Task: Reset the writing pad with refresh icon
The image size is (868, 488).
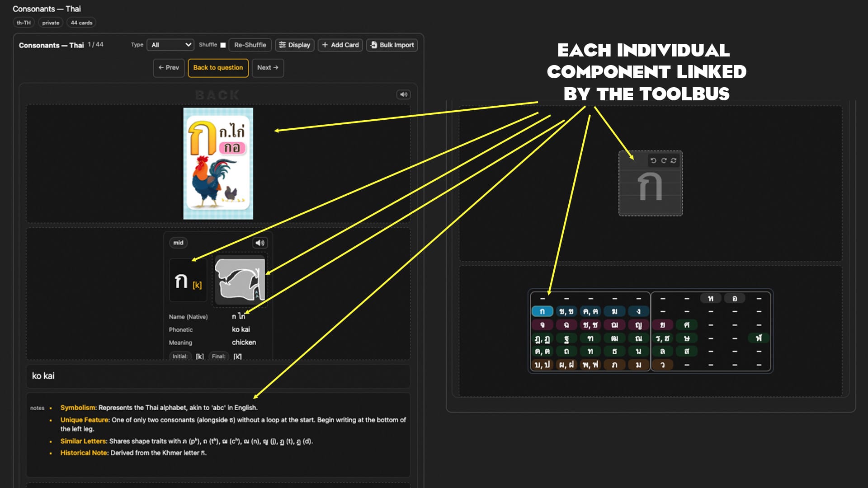Action: pos(674,160)
